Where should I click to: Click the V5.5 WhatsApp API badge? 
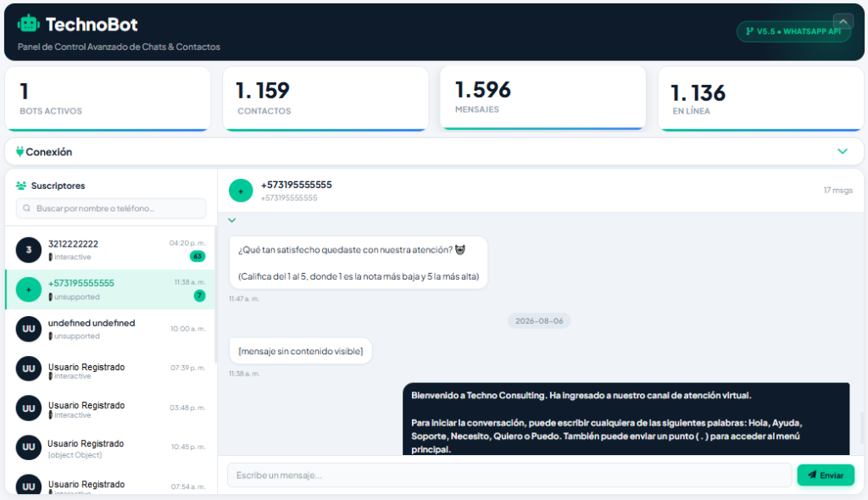coord(793,31)
